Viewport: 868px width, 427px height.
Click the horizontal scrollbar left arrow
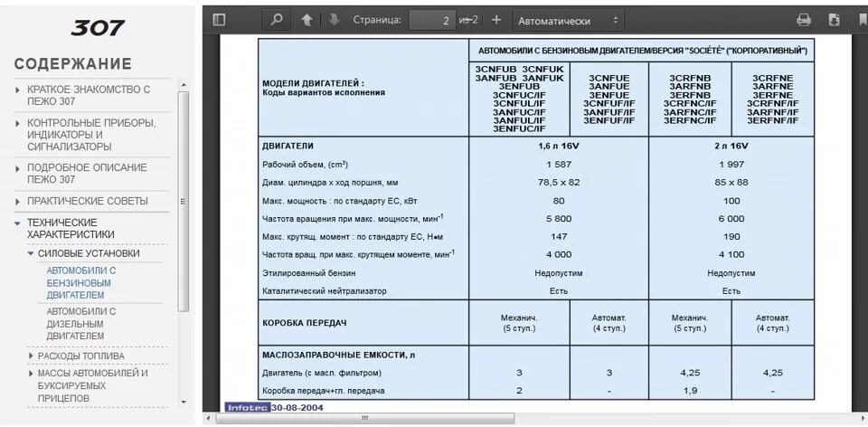[208, 418]
